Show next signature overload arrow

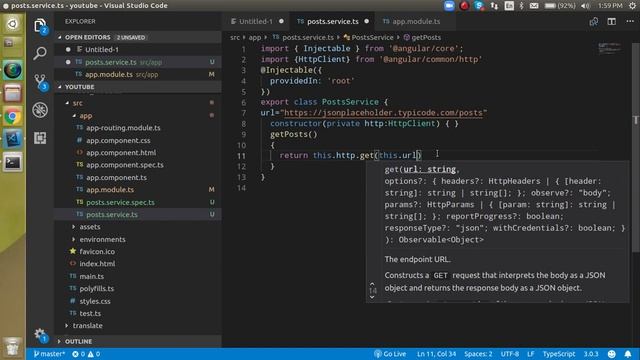(372, 298)
